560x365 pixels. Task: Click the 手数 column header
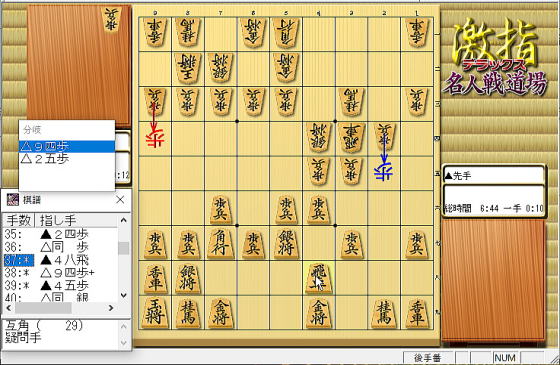(x=19, y=220)
